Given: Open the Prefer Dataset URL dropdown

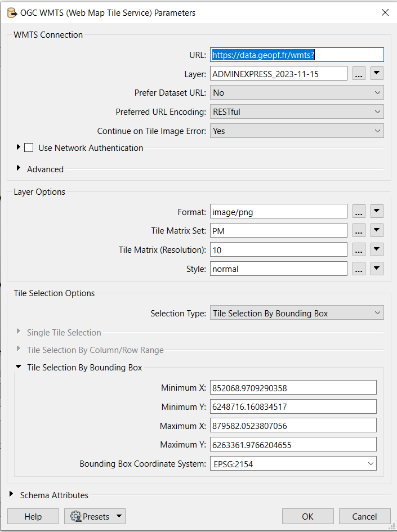Looking at the screenshot, I should pos(297,93).
